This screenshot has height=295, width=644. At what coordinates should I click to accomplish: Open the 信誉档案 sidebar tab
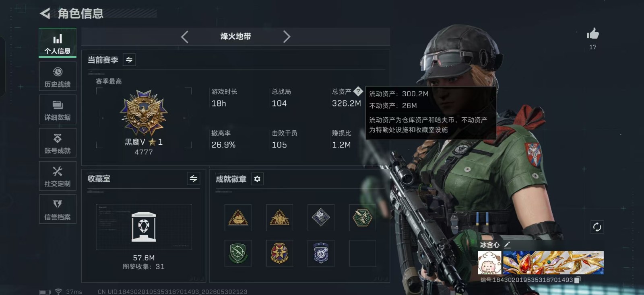[x=58, y=209]
